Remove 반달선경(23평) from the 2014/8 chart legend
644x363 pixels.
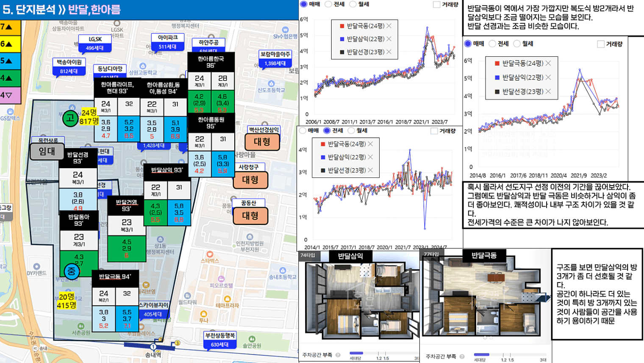point(548,91)
